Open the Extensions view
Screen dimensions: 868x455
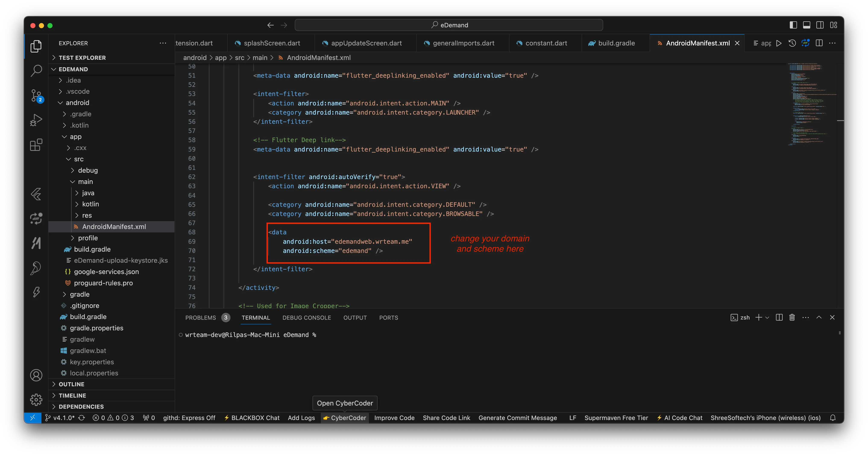coord(36,145)
